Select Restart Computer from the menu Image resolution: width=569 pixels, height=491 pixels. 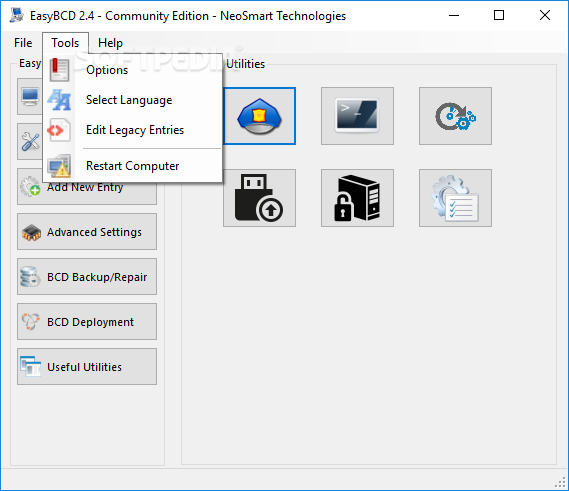tap(132, 166)
